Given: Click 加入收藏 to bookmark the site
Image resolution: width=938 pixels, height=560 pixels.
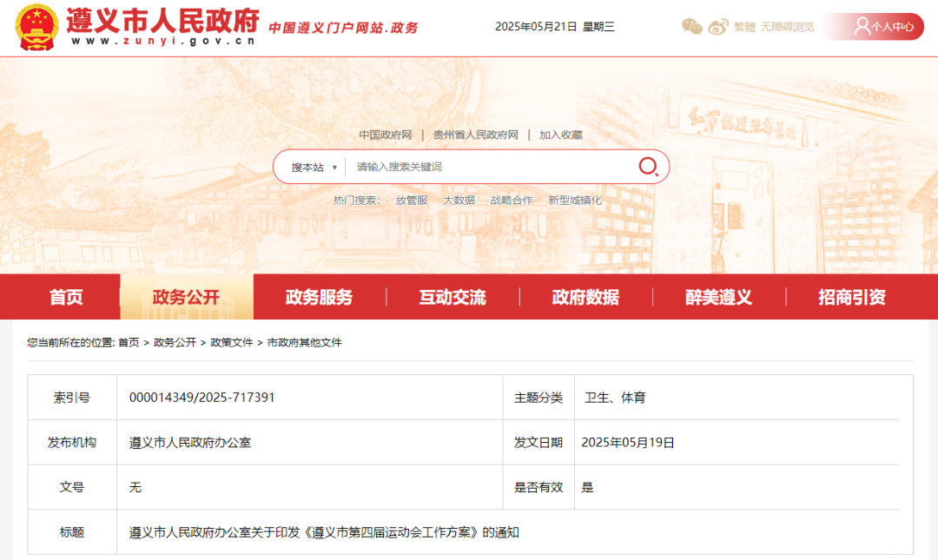Looking at the screenshot, I should (x=560, y=135).
